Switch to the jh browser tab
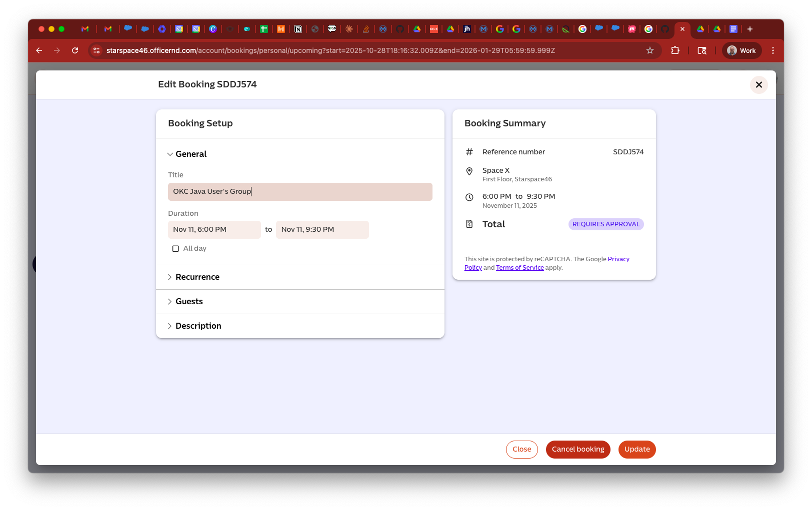 pos(467,29)
